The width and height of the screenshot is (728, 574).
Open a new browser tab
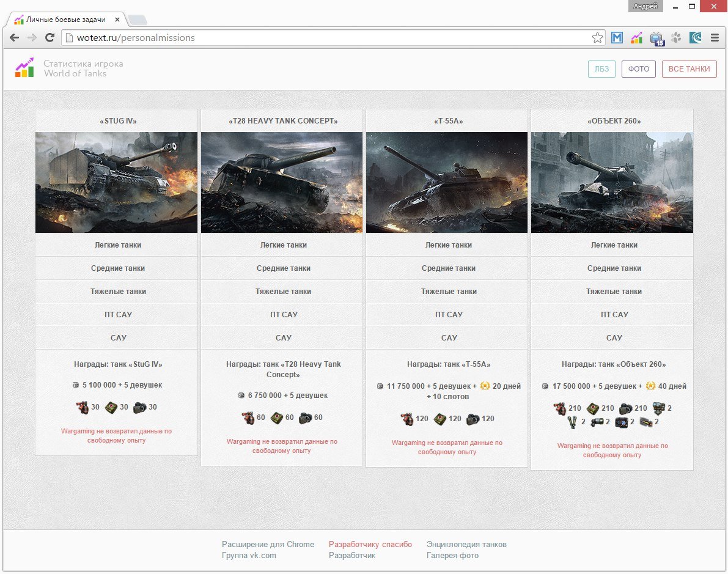[x=138, y=20]
